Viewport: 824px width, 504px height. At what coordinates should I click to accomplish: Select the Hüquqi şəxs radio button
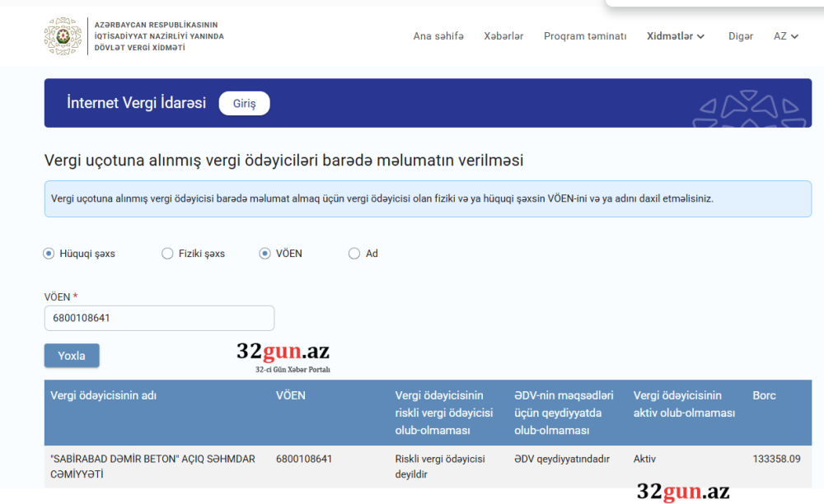point(49,254)
